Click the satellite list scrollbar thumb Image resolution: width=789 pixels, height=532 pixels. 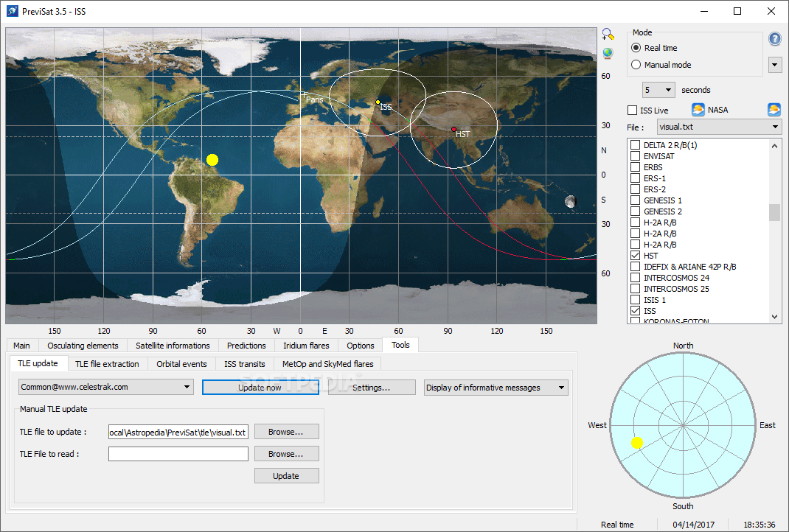(774, 212)
